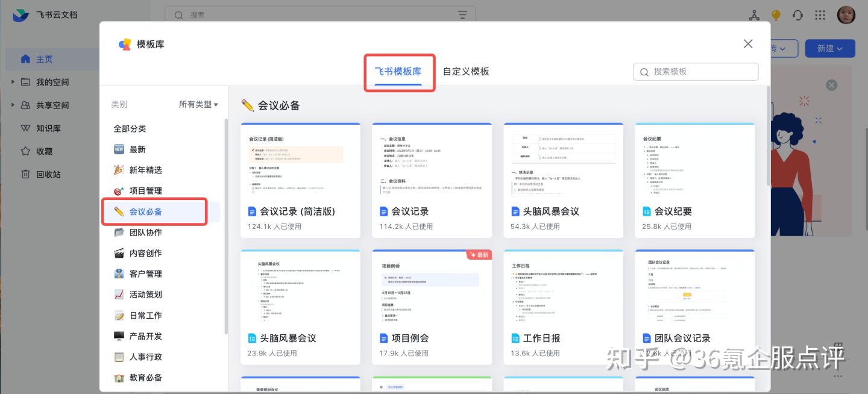The height and width of the screenshot is (394, 868).
Task: Close the template library dialog
Action: (748, 44)
